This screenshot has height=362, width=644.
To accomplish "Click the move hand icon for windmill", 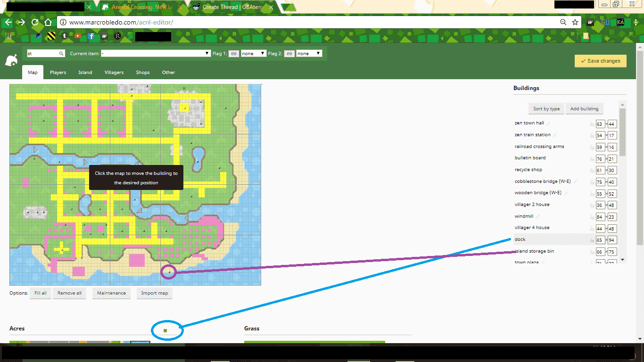I will 592,218.
